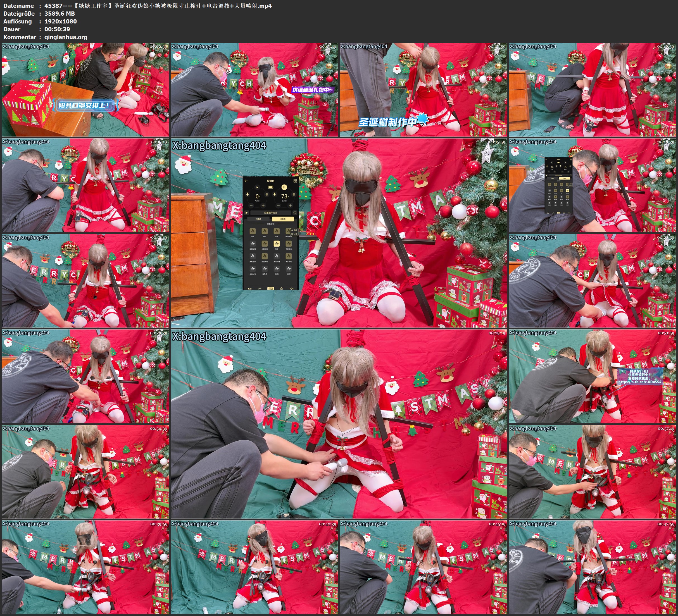Viewport: 678px width, 616px height.
Task: Open the thumbnail stamped 00:02:39
Action: [x=85, y=89]
